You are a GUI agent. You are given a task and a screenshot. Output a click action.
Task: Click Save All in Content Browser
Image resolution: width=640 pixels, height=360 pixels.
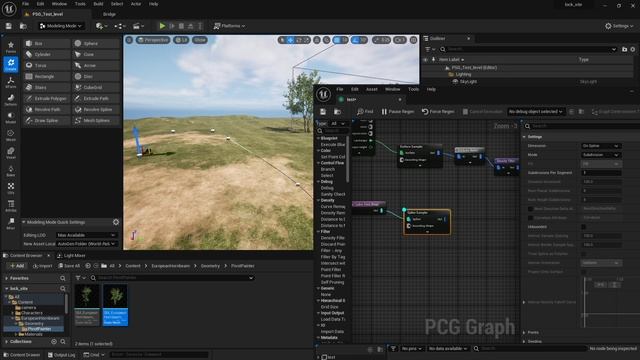[69, 266]
